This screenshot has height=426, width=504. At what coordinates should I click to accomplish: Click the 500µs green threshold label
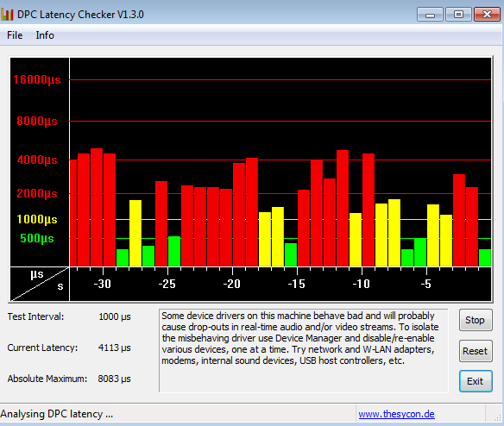[37, 238]
